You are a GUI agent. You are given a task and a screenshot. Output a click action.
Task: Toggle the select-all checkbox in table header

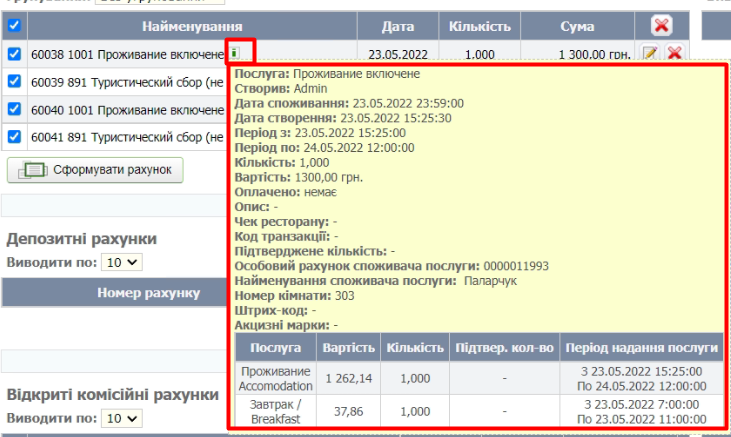pyautogui.click(x=14, y=26)
